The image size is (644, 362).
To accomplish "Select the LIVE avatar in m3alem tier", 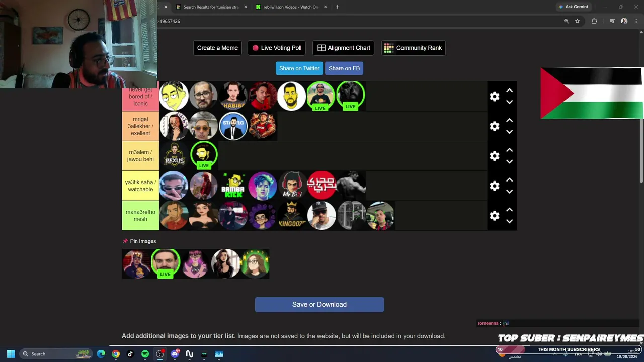I will (204, 156).
